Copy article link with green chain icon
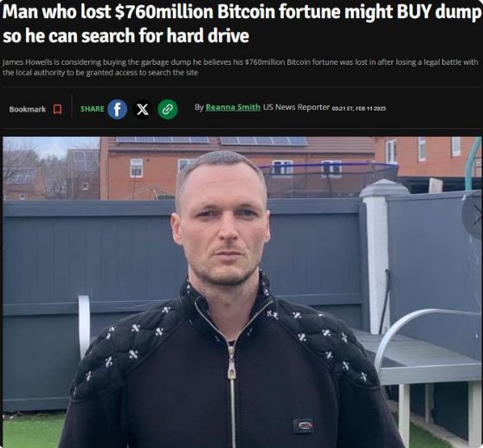Image resolution: width=483 pixels, height=448 pixels. tap(168, 109)
